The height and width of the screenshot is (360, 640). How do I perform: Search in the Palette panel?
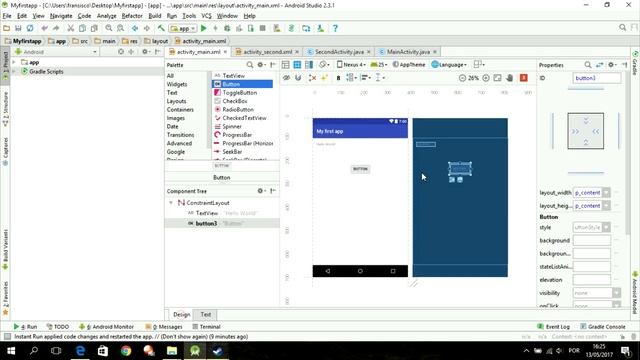(249, 65)
